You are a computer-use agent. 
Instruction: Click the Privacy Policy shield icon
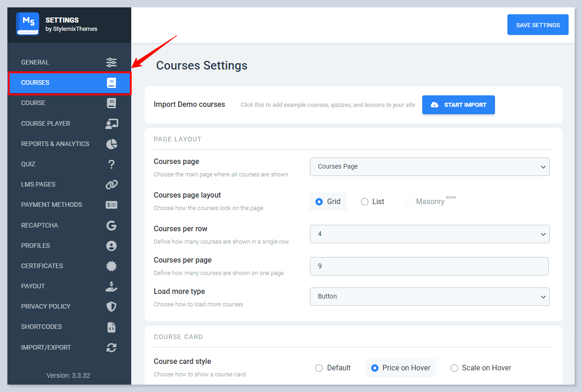click(x=111, y=306)
